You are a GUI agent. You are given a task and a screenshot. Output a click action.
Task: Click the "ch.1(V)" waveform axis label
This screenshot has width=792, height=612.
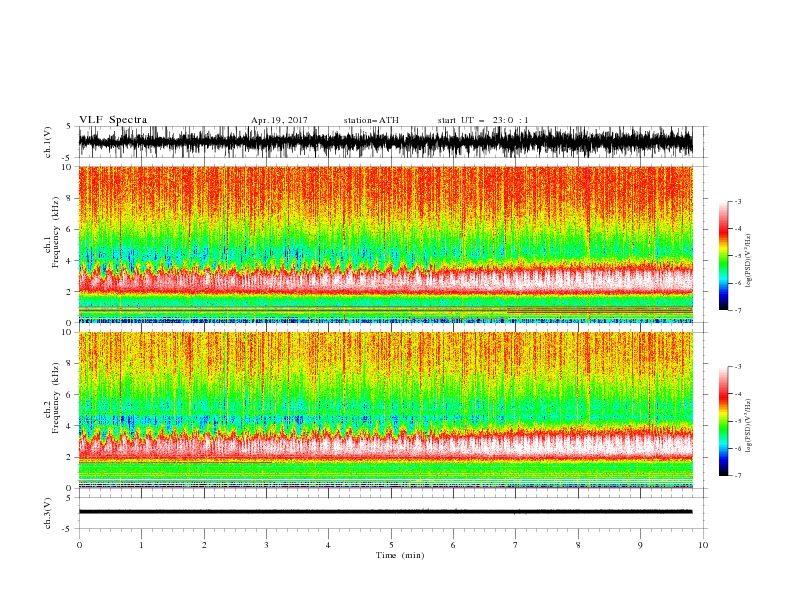click(x=48, y=142)
